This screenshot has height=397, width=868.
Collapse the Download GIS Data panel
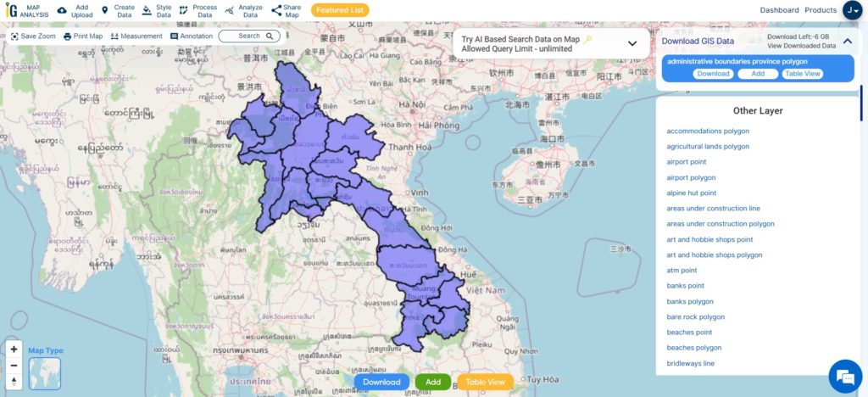coord(848,41)
